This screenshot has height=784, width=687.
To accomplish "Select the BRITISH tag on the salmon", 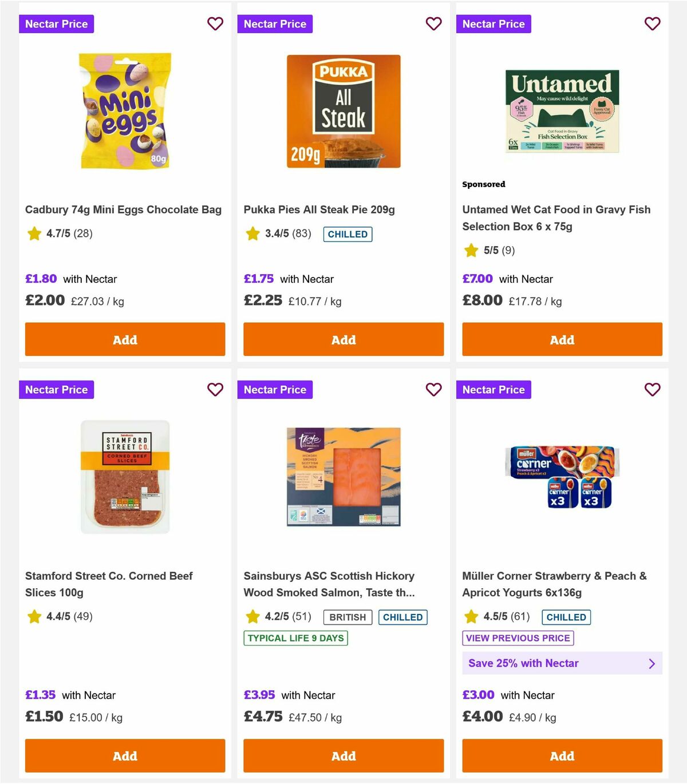I will pyautogui.click(x=348, y=617).
